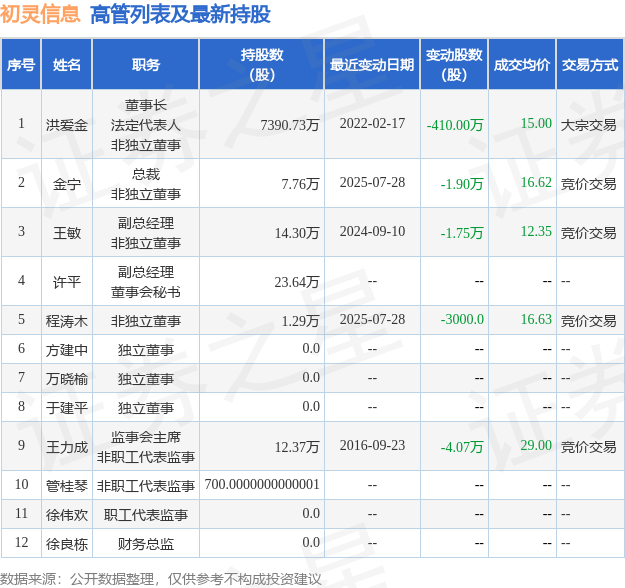Click the average price 16.63

point(537,319)
